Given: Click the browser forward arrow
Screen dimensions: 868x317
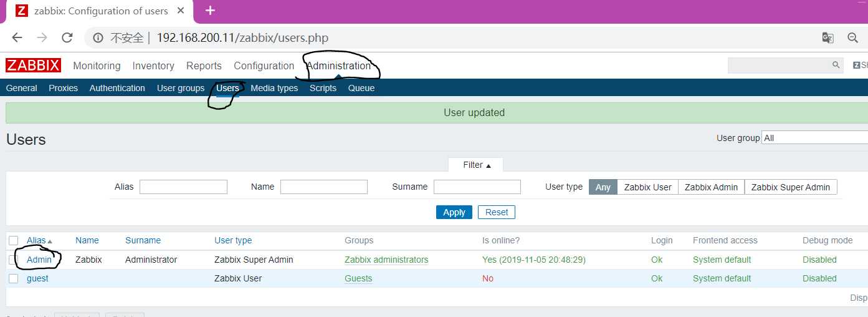Looking at the screenshot, I should click(42, 37).
